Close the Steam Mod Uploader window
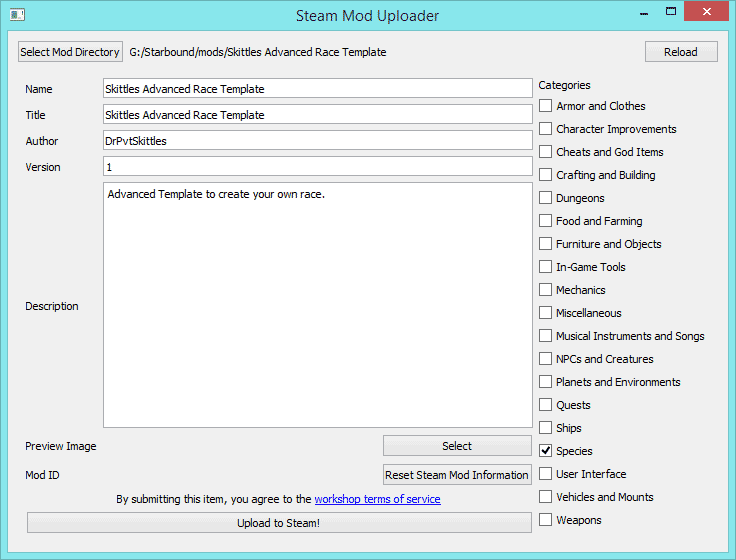This screenshot has width=736, height=560. coord(706,12)
